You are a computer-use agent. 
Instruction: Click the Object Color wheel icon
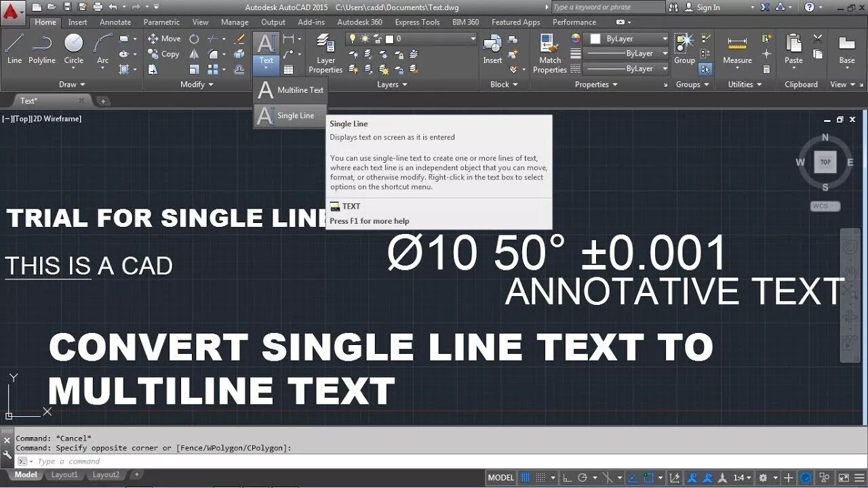point(576,39)
